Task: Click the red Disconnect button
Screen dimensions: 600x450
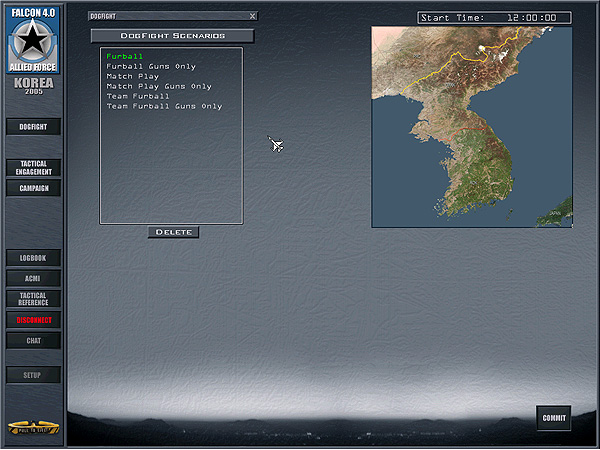Action: point(33,320)
